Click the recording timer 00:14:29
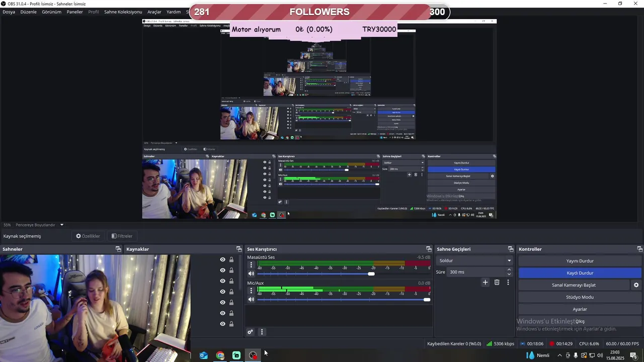 click(560, 344)
